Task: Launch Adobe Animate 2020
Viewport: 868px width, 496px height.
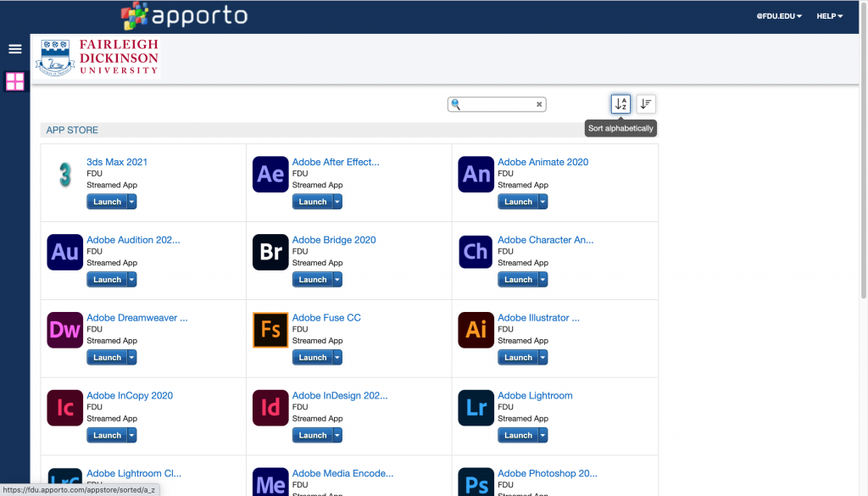Action: tap(518, 202)
